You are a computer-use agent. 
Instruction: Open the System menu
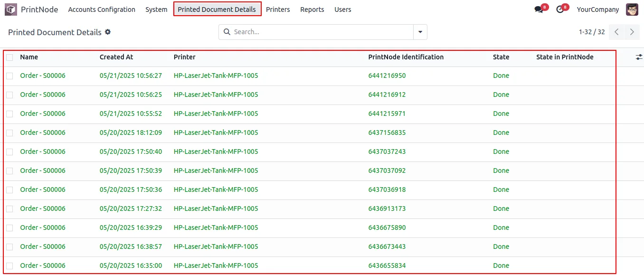pos(156,9)
